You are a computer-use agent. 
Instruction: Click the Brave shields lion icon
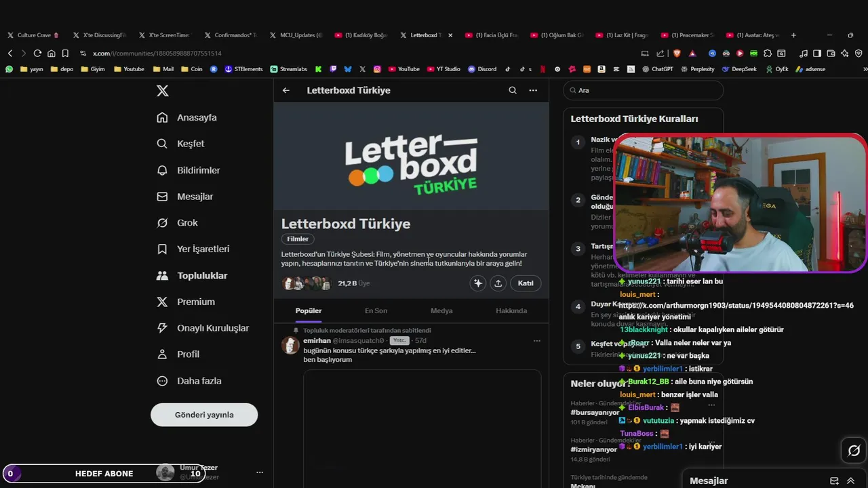click(676, 53)
